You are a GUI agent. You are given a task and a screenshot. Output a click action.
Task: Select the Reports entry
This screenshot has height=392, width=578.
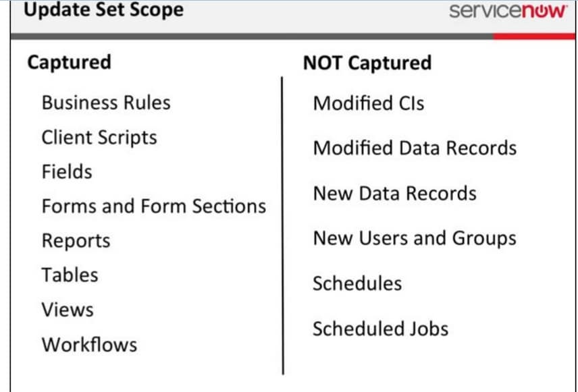point(76,242)
